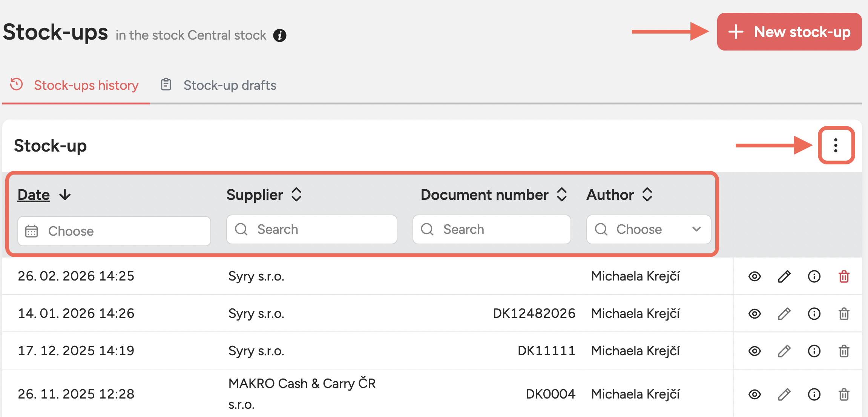
Task: Edit the 26. 02. 2026 stock-up with pencil
Action: pos(784,276)
